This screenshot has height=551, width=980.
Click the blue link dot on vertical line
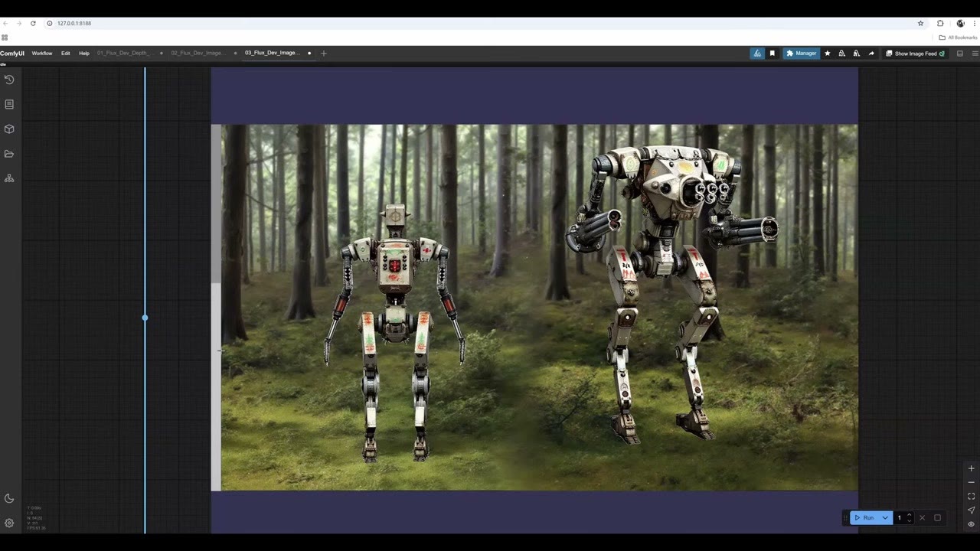click(x=145, y=318)
